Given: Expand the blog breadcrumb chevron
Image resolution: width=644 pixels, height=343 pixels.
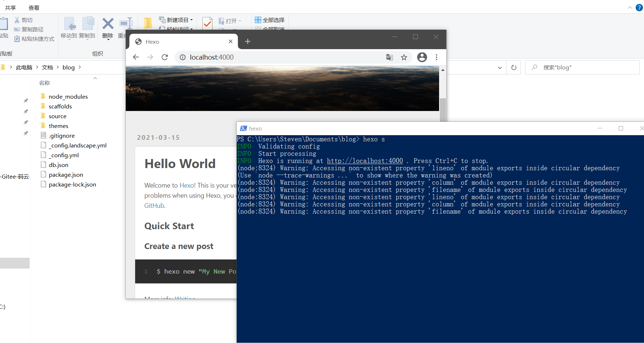Looking at the screenshot, I should click(x=80, y=67).
